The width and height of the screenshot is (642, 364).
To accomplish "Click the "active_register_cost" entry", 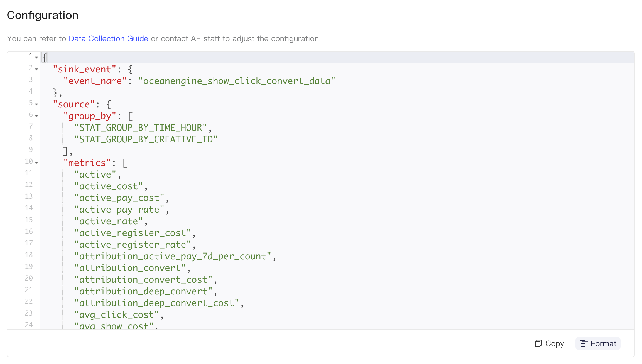I will pyautogui.click(x=133, y=233).
